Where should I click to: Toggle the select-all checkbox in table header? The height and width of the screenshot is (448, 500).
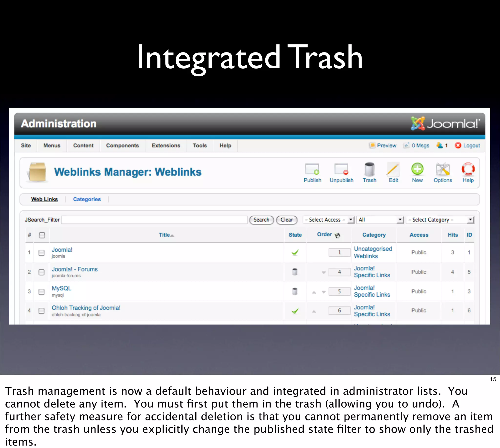42,235
